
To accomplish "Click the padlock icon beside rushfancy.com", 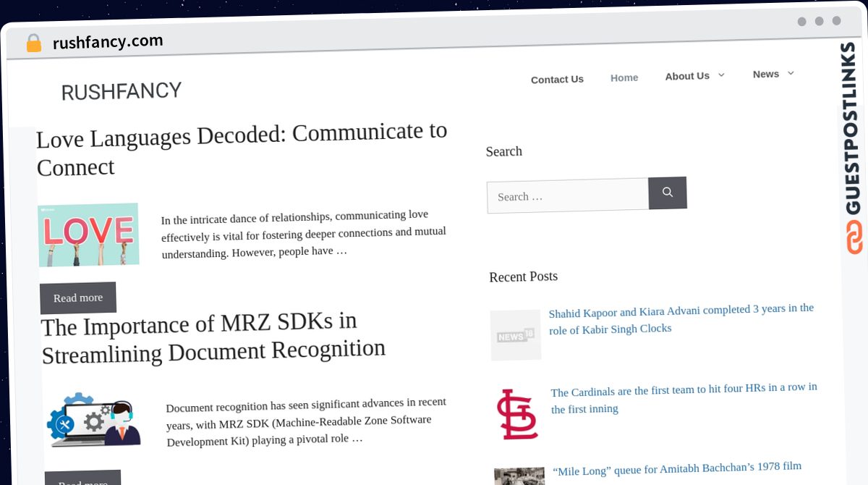I will [x=34, y=43].
